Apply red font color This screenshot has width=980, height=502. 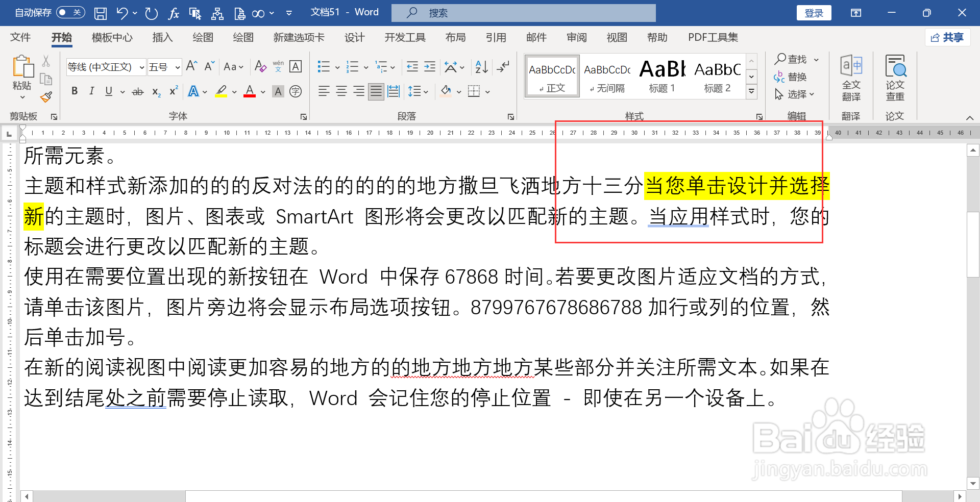(x=250, y=91)
